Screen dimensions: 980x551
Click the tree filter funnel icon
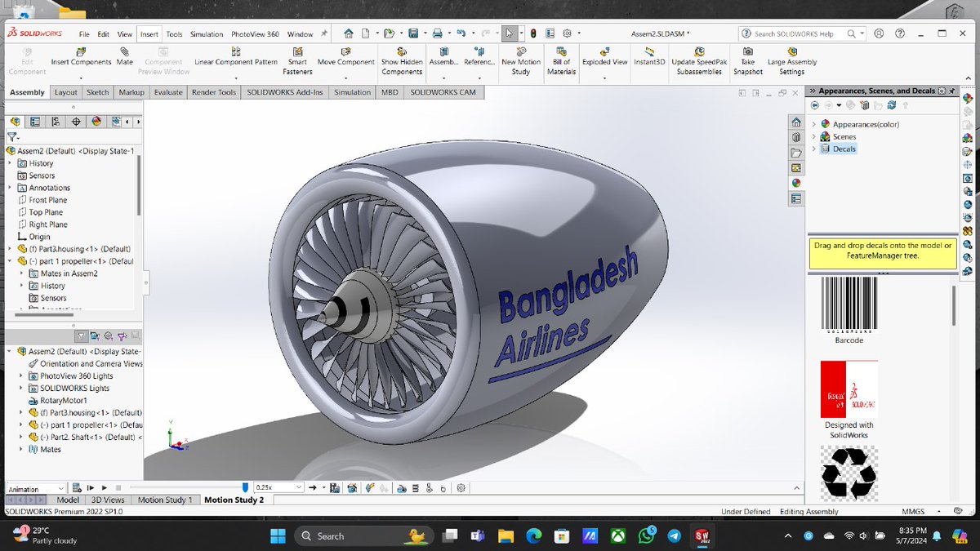11,137
